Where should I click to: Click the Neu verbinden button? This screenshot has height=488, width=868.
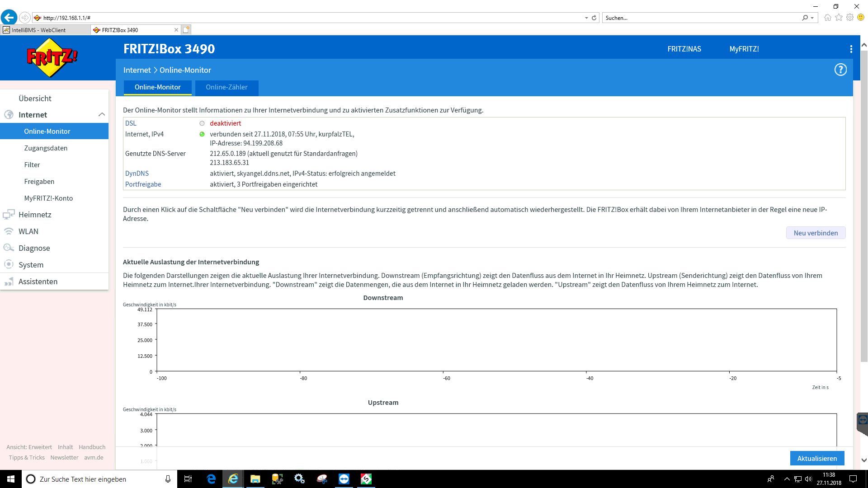click(815, 233)
